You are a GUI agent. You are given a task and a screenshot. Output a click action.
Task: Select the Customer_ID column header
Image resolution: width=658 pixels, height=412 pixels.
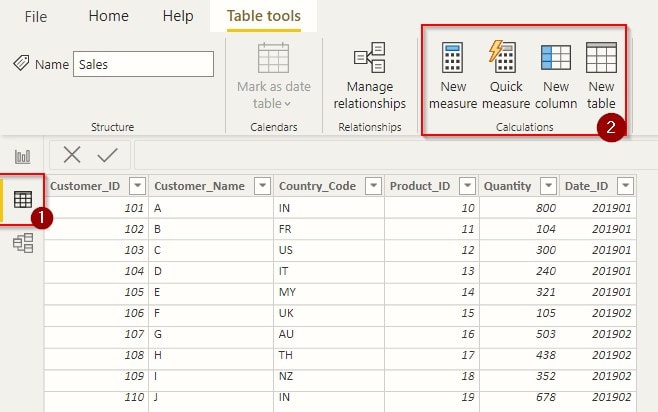pyautogui.click(x=85, y=186)
